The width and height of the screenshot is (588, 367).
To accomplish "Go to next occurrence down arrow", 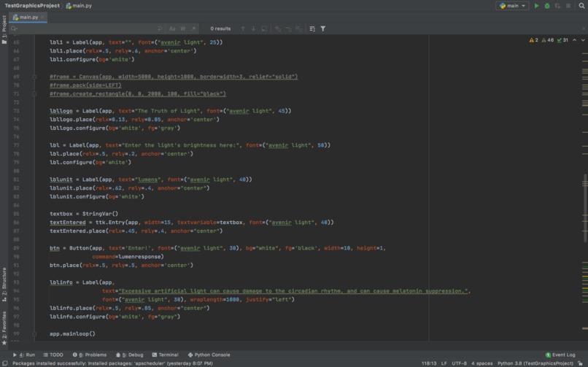I will (253, 28).
